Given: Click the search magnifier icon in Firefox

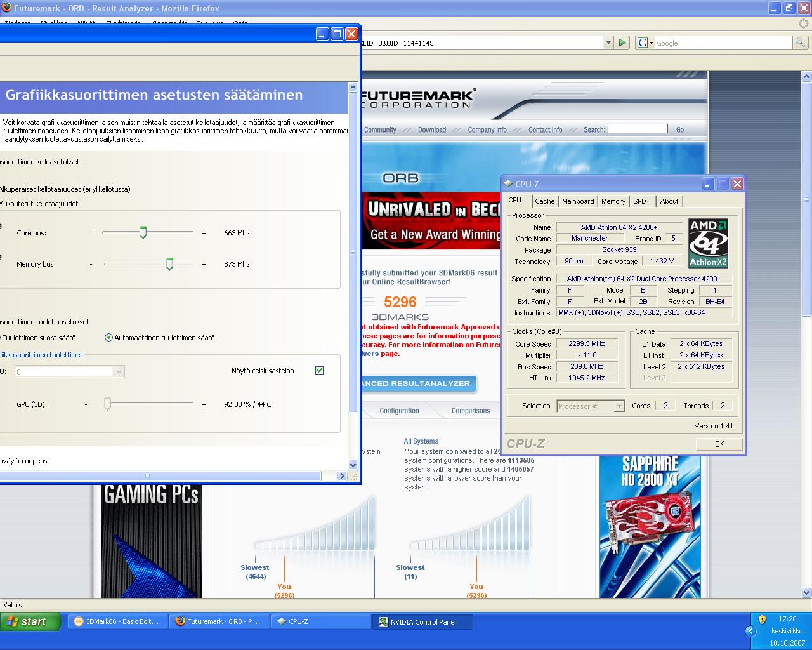Looking at the screenshot, I should (801, 43).
